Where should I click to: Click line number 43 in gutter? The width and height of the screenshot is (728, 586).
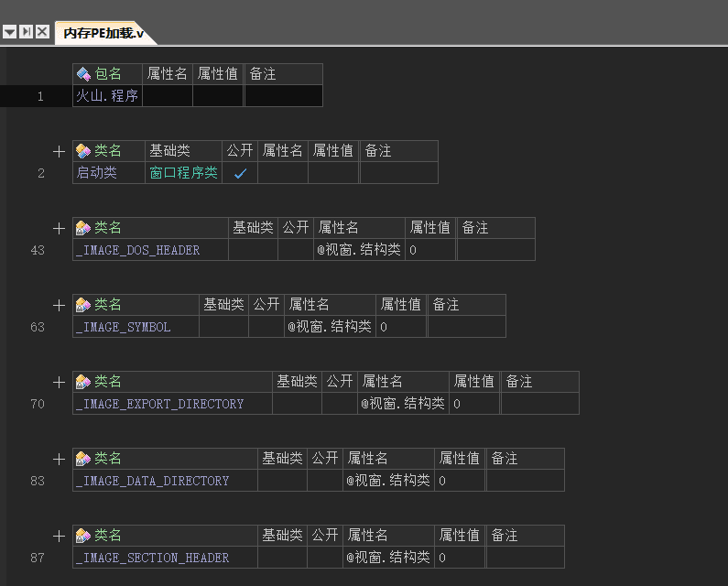click(38, 250)
